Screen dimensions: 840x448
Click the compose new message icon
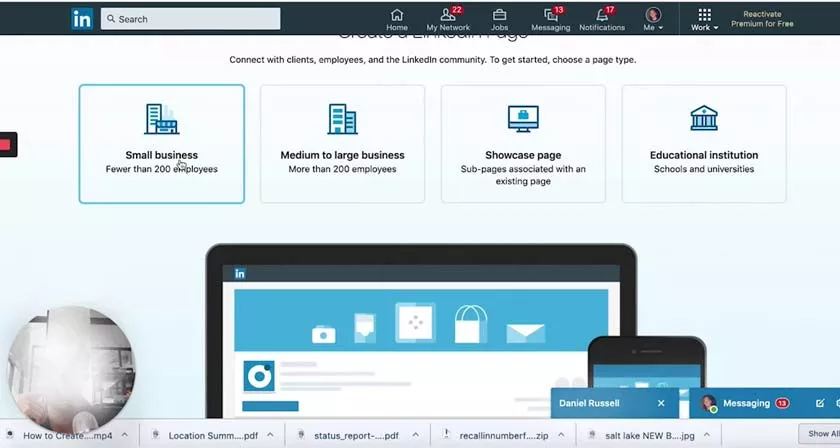click(x=820, y=403)
